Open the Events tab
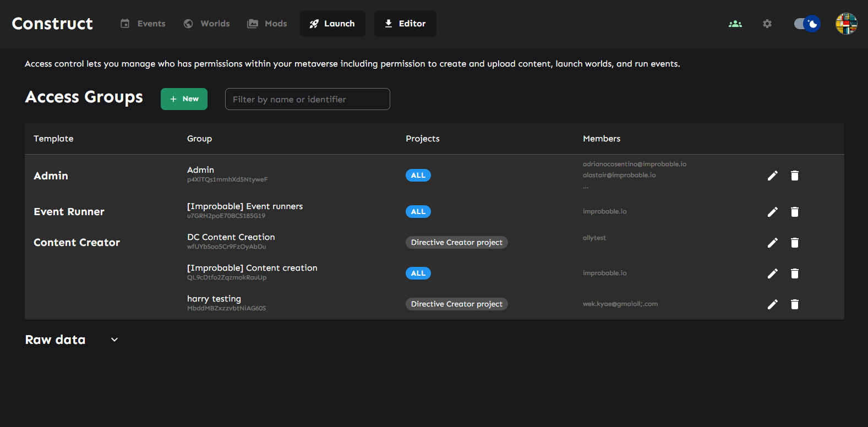The width and height of the screenshot is (868, 427). click(143, 24)
